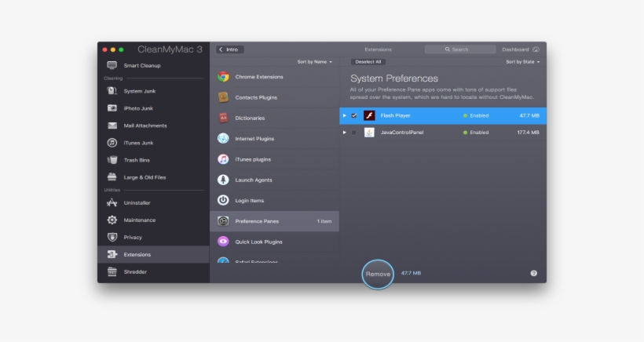
Task: Click the 47.7 MB total beside Remove
Action: pyautogui.click(x=411, y=273)
